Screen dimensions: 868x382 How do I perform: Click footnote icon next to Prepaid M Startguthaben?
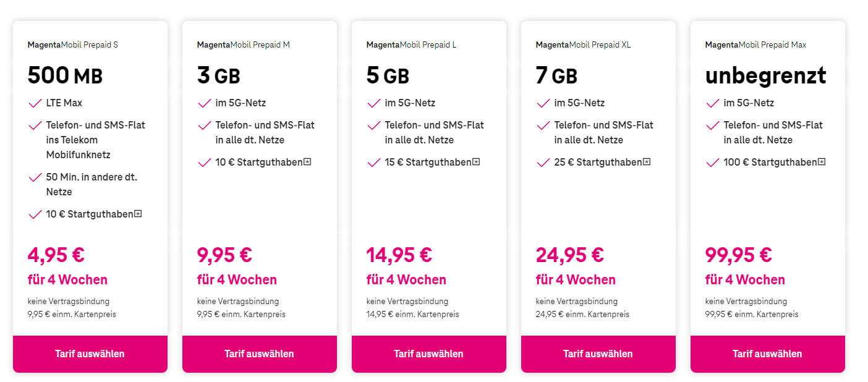coord(307,162)
